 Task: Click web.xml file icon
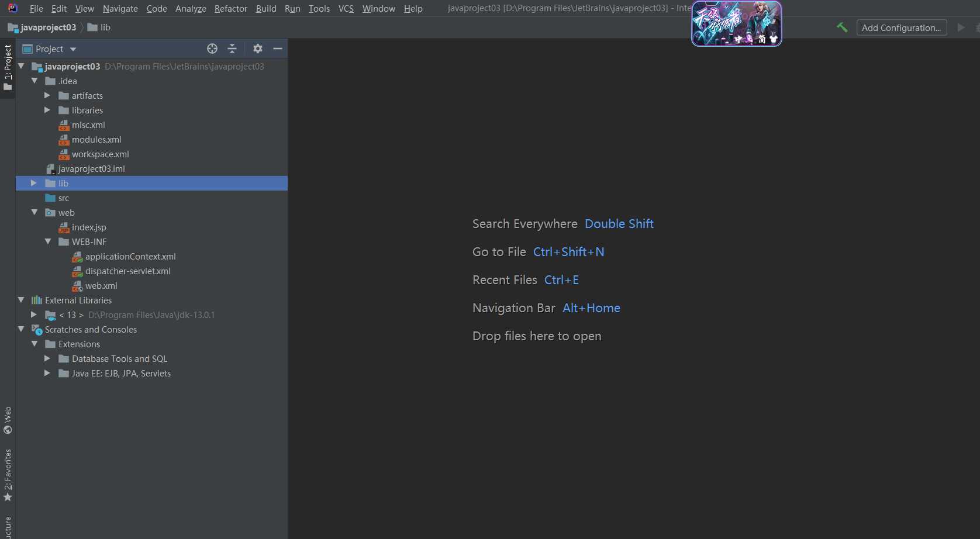pos(77,286)
